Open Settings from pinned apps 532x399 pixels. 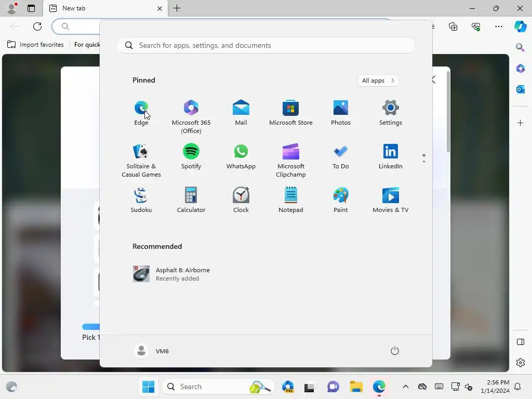point(391,113)
